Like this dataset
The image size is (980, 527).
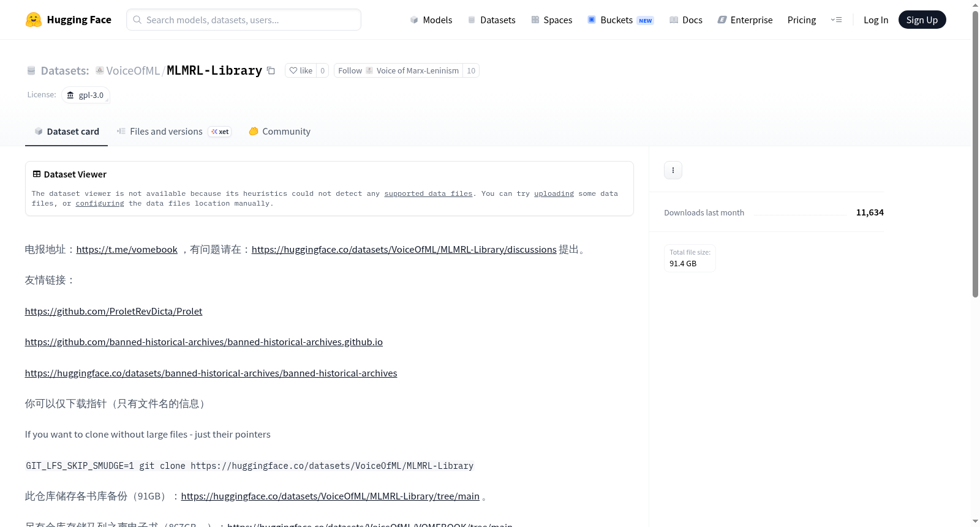[x=301, y=70]
